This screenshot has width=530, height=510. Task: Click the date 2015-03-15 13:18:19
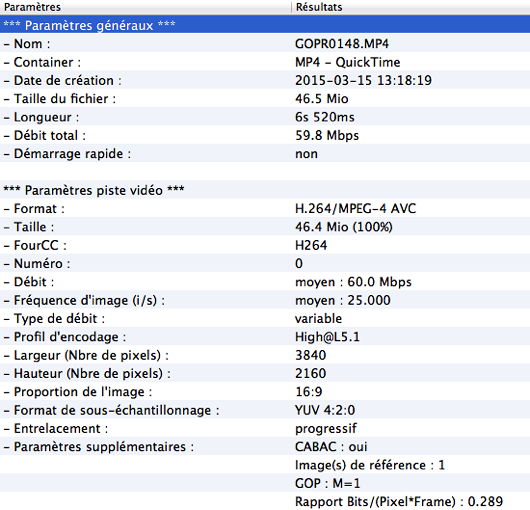tap(363, 80)
